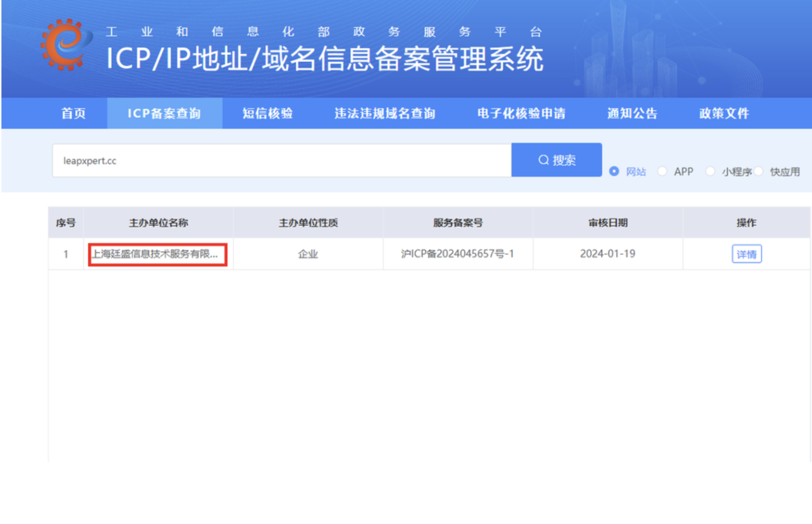Screen dimensions: 812x524
Task: Open the 短信核验 tab
Action: click(268, 113)
